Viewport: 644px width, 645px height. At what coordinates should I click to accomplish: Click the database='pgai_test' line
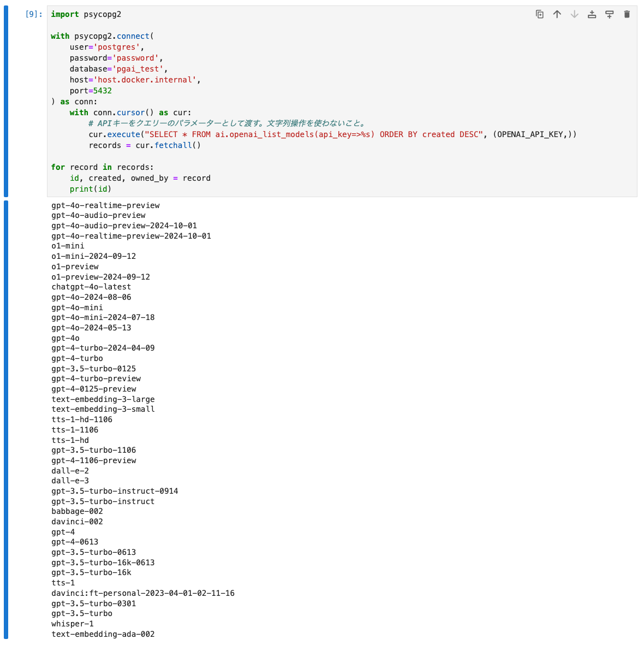[119, 69]
